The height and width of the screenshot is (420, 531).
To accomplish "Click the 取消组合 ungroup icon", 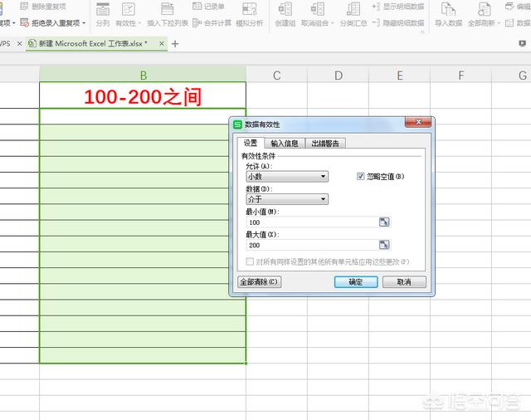I will 317,9.
